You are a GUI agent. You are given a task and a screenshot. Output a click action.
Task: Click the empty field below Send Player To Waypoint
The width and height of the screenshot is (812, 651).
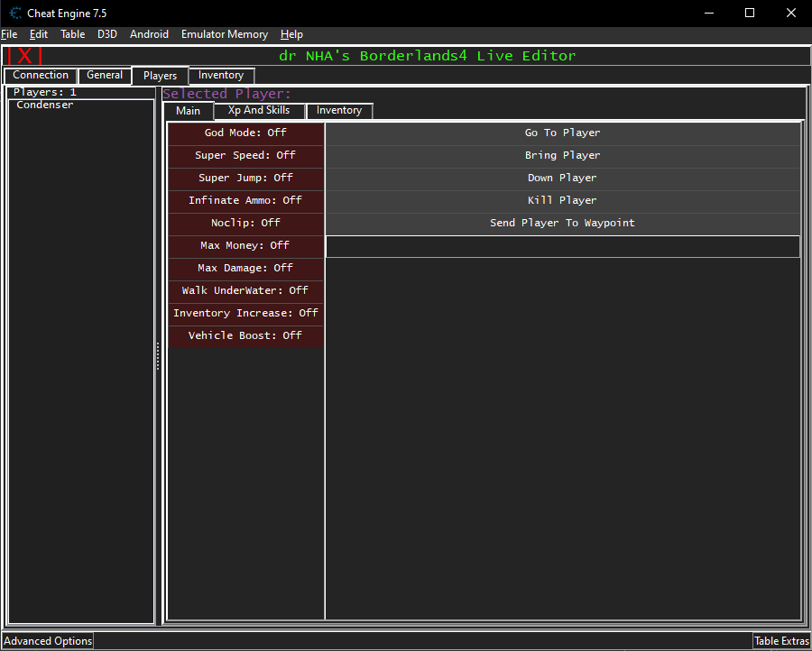(562, 246)
